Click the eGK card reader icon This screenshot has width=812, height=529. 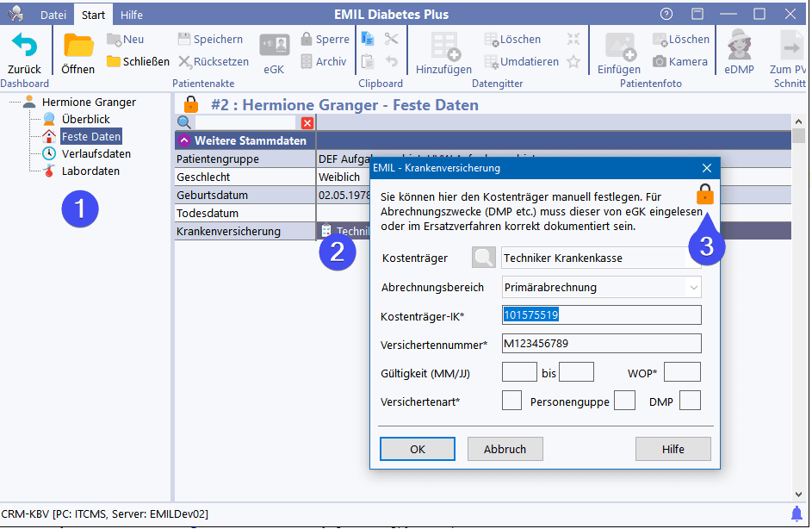[x=274, y=46]
